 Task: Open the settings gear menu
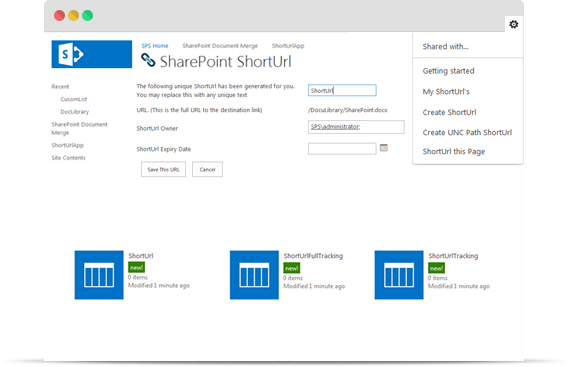[x=513, y=24]
